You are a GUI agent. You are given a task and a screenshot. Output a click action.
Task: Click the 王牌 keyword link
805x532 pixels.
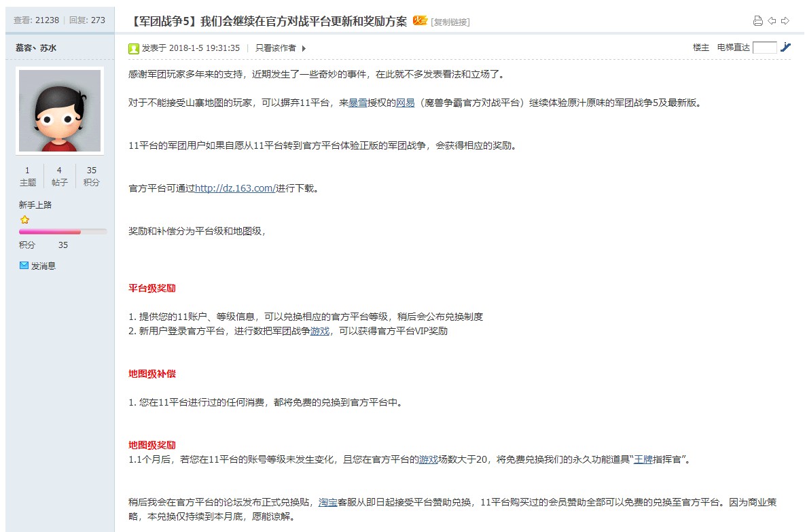coord(643,459)
